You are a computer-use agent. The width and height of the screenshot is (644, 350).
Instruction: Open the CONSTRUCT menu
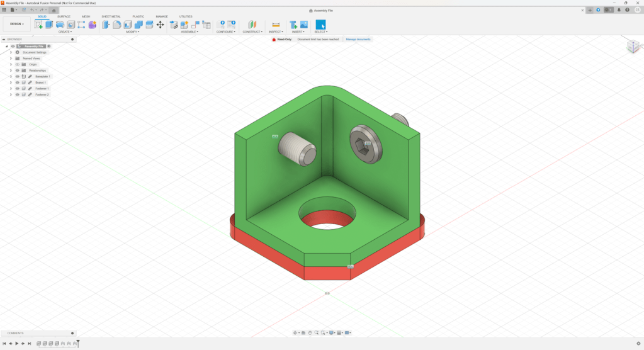tap(252, 31)
